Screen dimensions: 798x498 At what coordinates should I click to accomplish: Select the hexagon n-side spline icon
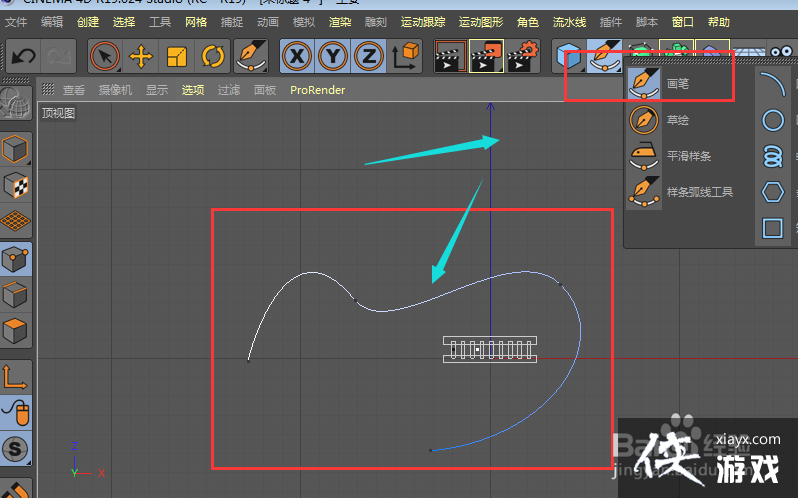773,192
